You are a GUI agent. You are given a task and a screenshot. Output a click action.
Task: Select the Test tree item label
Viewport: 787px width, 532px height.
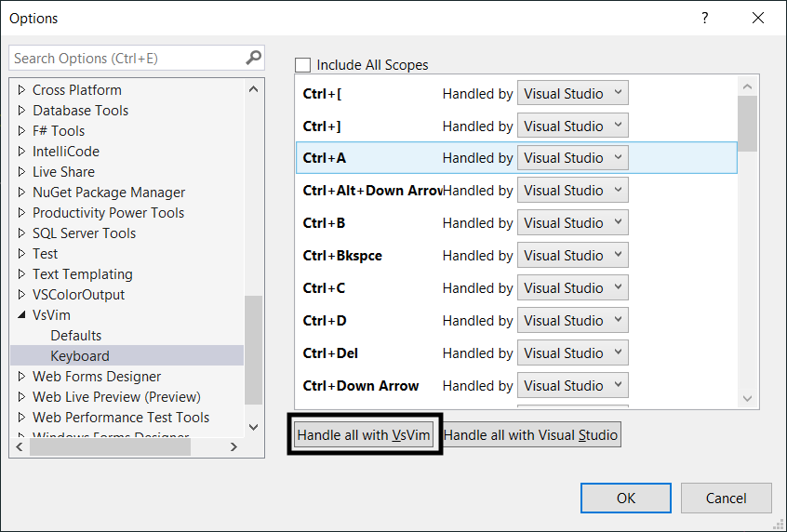tap(46, 254)
